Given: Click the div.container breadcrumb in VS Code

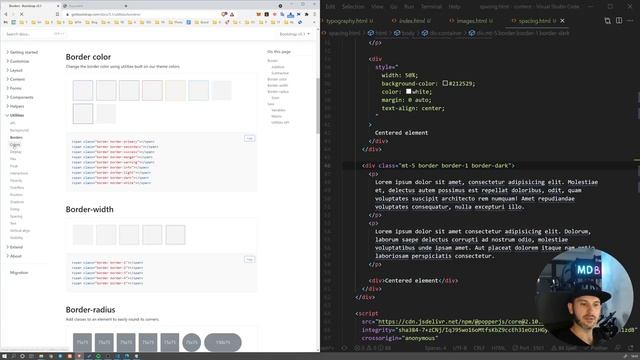Looking at the screenshot, I should 442,33.
